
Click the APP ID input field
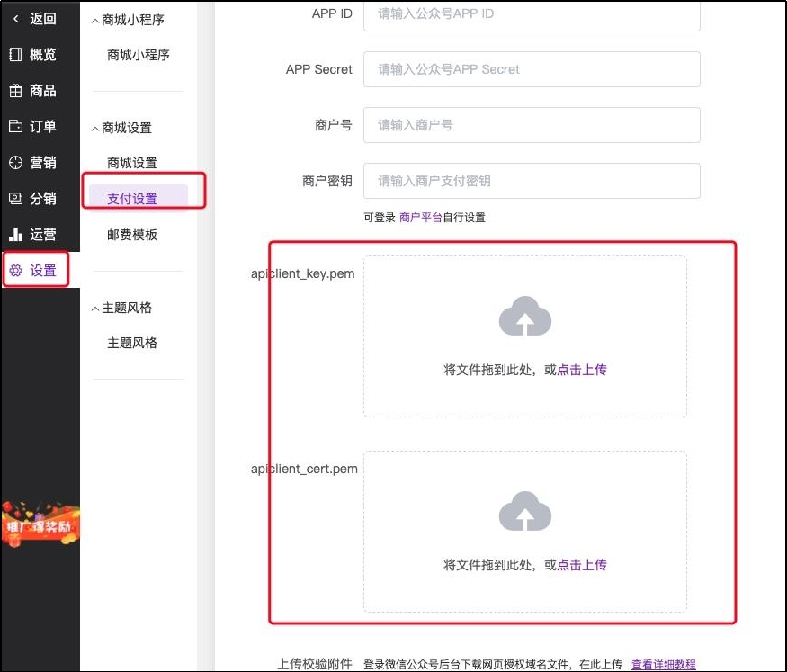point(532,13)
